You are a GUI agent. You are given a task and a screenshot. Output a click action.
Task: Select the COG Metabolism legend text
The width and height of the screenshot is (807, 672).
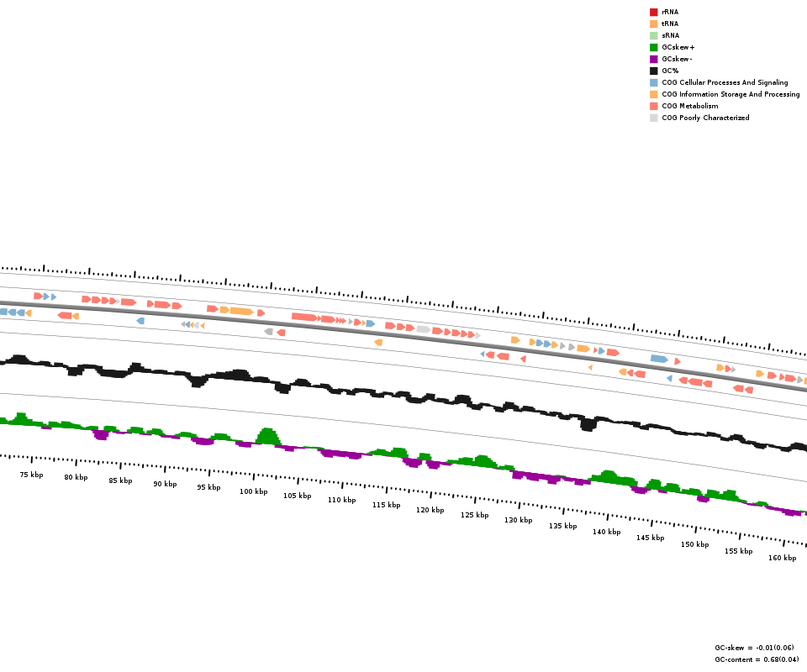click(x=689, y=106)
